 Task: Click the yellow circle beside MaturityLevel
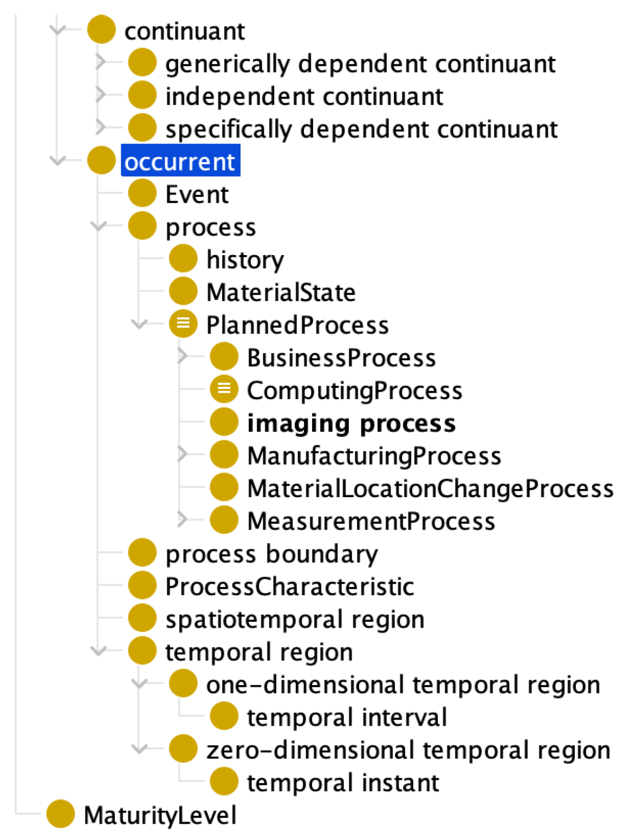[x=60, y=814]
